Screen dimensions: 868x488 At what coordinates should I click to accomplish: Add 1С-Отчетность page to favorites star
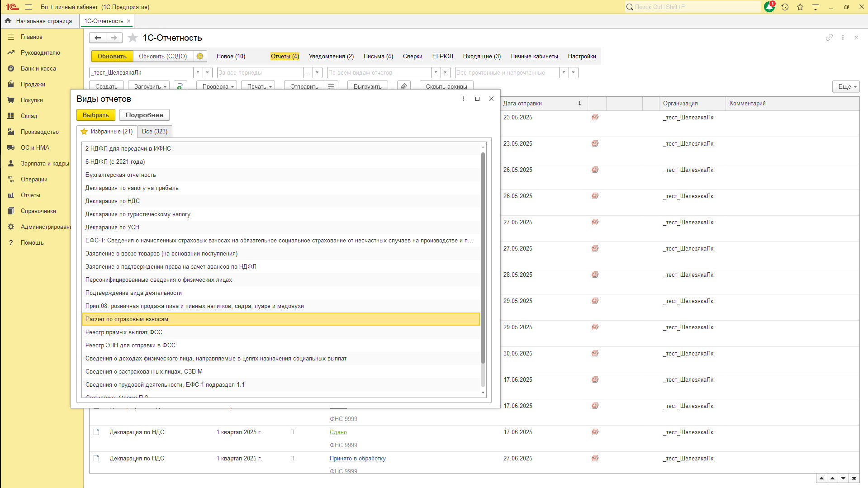tap(133, 38)
